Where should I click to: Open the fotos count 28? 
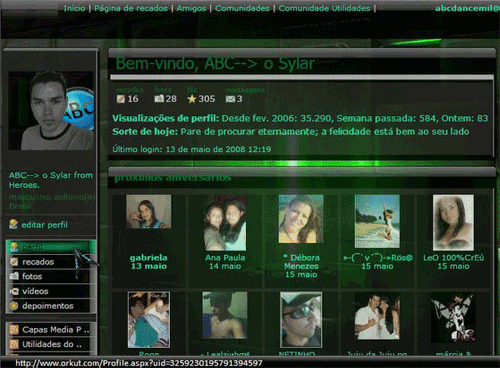click(x=171, y=99)
